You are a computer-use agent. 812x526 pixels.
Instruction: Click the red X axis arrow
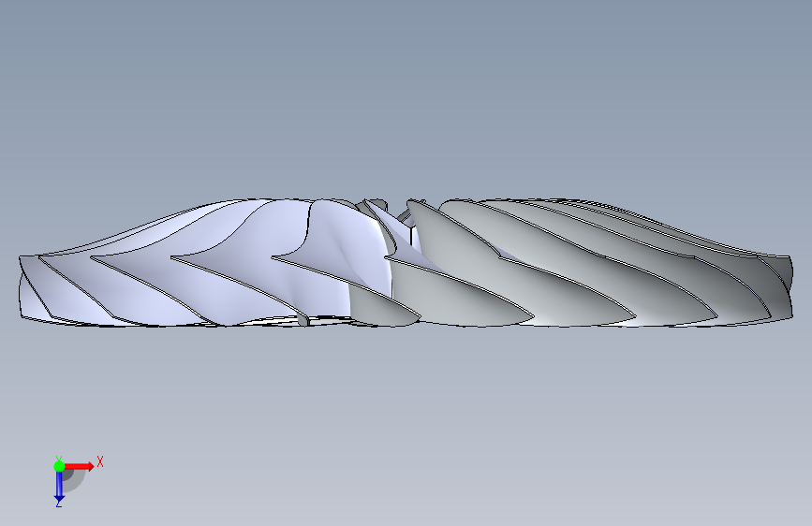pyautogui.click(x=80, y=466)
